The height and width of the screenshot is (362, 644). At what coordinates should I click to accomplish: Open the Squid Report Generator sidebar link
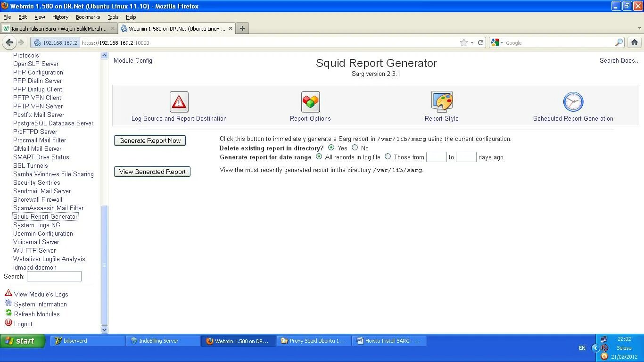tap(45, 217)
